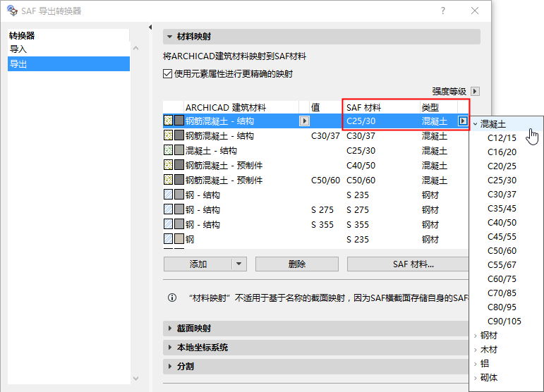Viewport: 544px width, 392px height.
Task: Close the SAF 导出转换器 dialog
Action: click(x=475, y=11)
